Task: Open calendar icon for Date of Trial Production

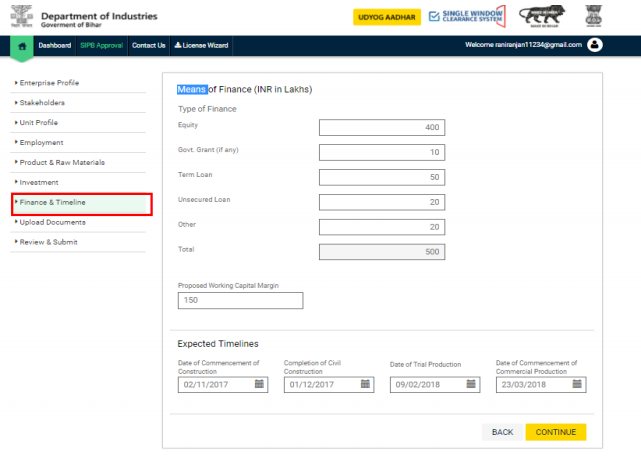Action: [472, 384]
